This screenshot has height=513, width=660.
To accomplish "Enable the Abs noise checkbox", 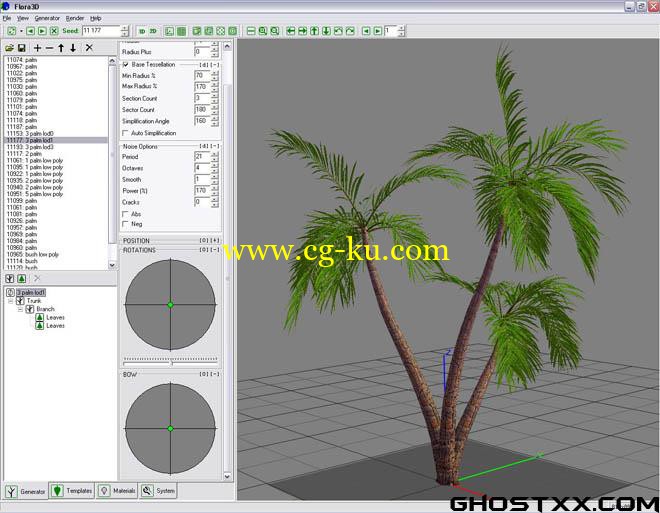I will coord(125,214).
